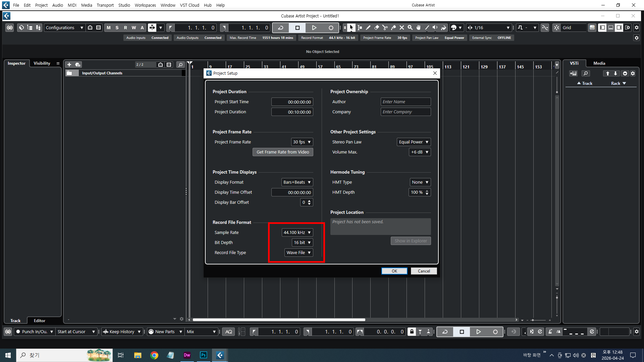This screenshot has height=362, width=644.
Task: Close the Project Setup dialog
Action: pos(435,73)
